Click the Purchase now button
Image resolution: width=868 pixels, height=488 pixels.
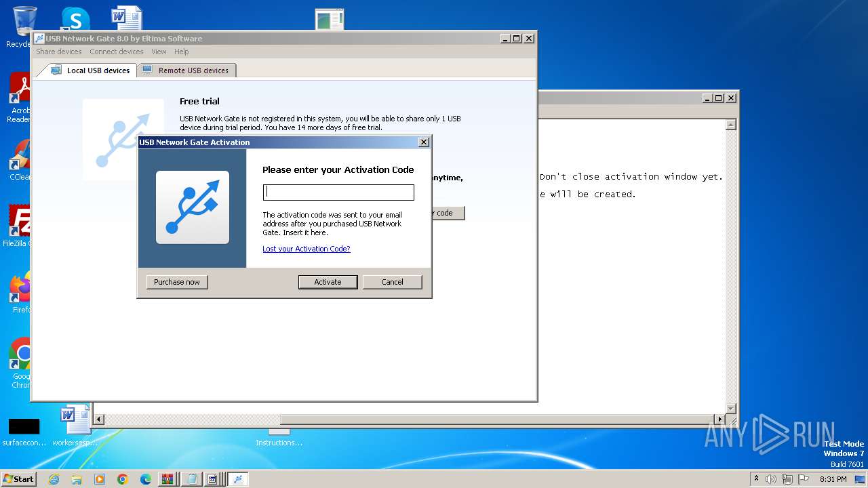(x=177, y=282)
